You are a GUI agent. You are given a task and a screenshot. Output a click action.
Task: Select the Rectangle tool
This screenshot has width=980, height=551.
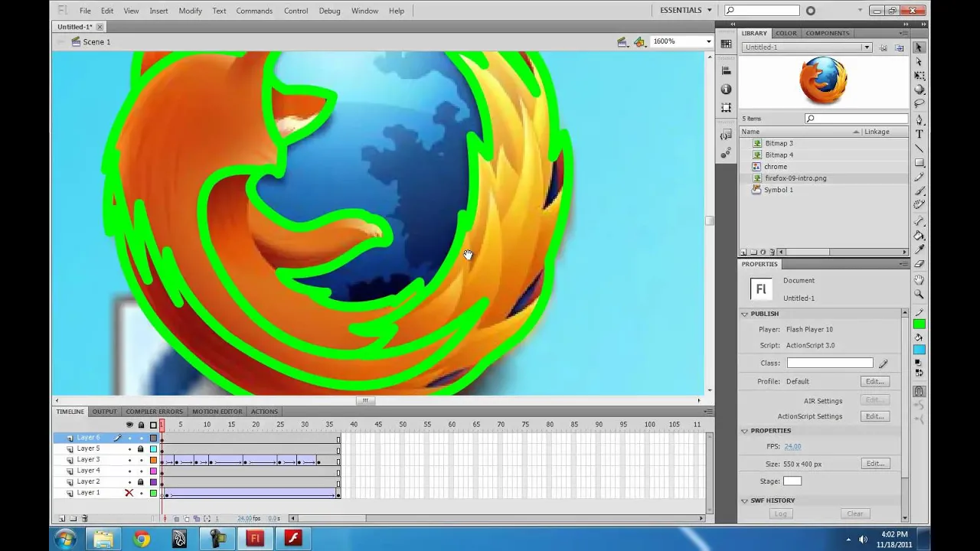tap(919, 162)
